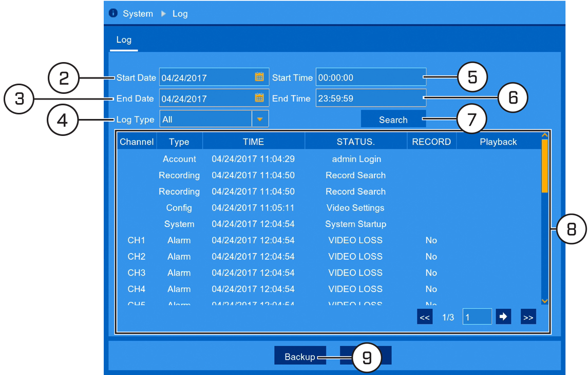Click the 1/3 page indicator

tap(448, 318)
